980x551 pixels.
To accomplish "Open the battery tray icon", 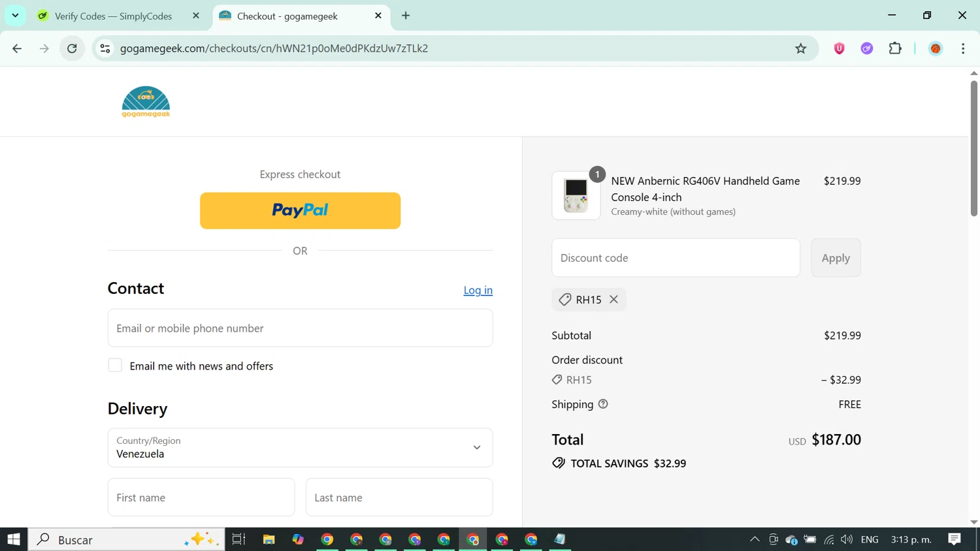I will coord(810,539).
